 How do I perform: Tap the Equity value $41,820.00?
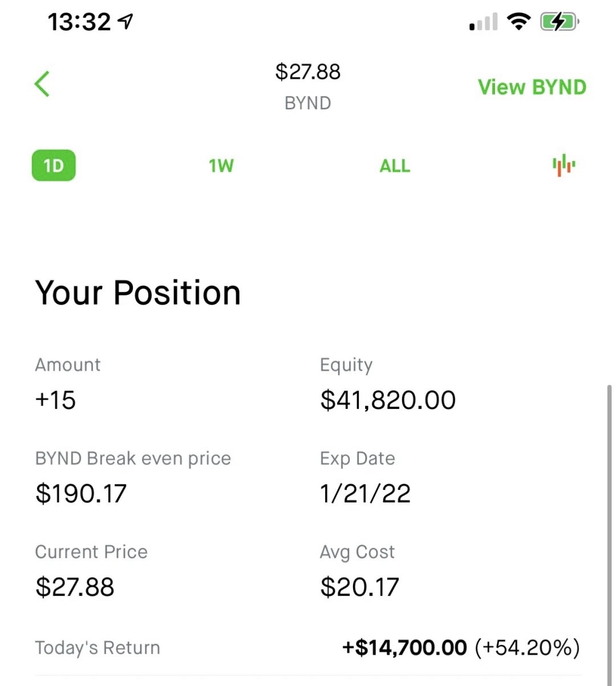(x=388, y=400)
